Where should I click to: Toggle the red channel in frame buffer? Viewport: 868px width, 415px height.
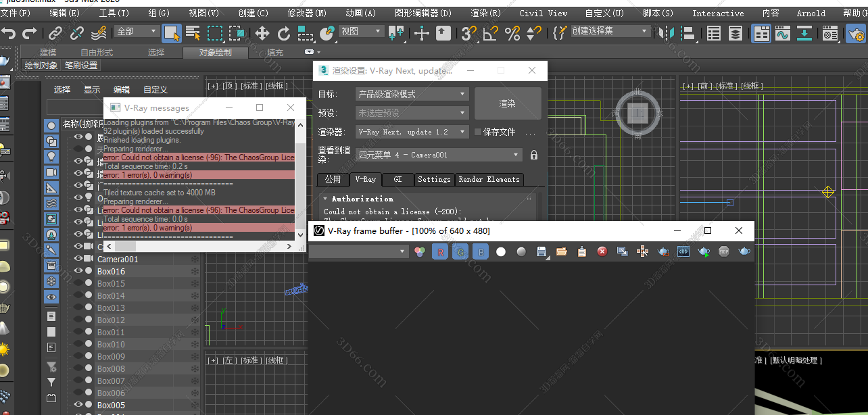coord(440,251)
